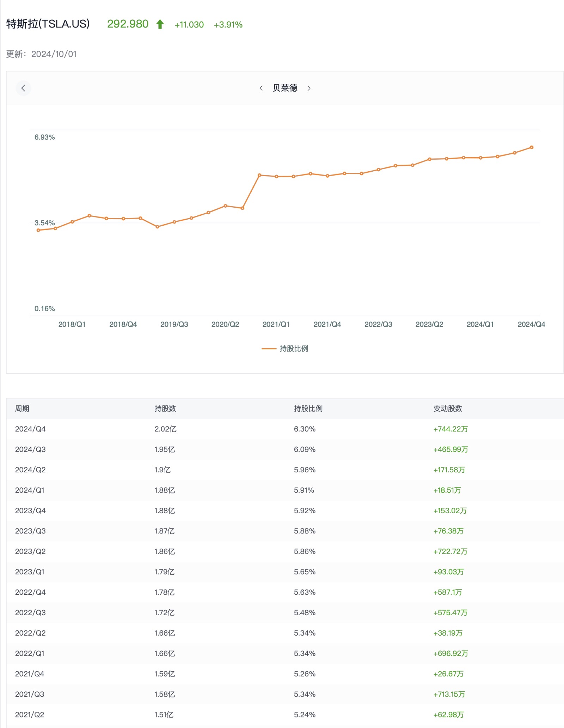The height and width of the screenshot is (728, 564).
Task: Click the +587.1万 share change value
Action: click(448, 592)
